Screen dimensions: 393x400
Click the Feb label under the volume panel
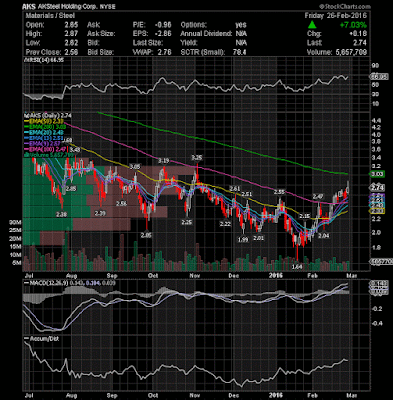[x=312, y=276]
